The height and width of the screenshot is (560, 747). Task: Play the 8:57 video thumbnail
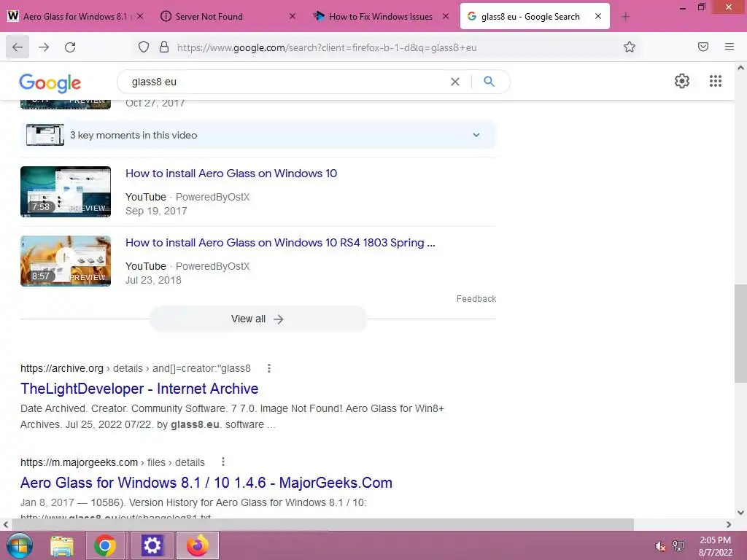(66, 261)
